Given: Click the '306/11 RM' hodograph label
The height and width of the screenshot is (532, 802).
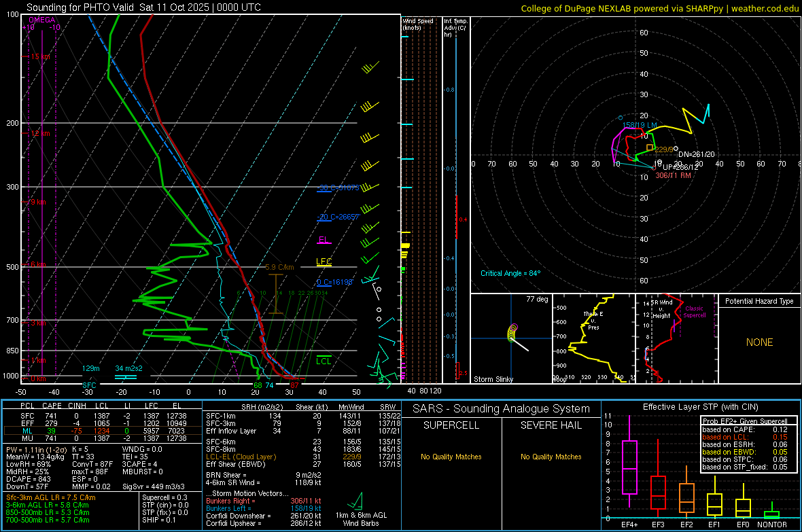Looking at the screenshot, I should (x=673, y=175).
